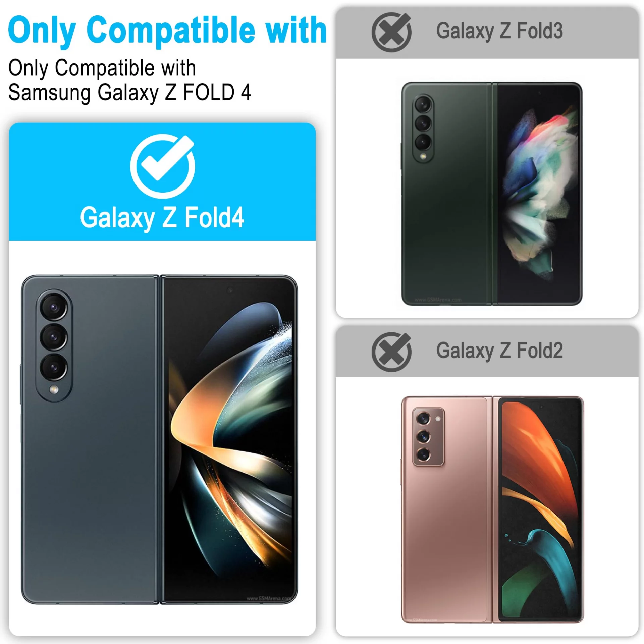Click the bronze Fold2 rectangular camera block
Screen dimensions: 644x644
428,437
